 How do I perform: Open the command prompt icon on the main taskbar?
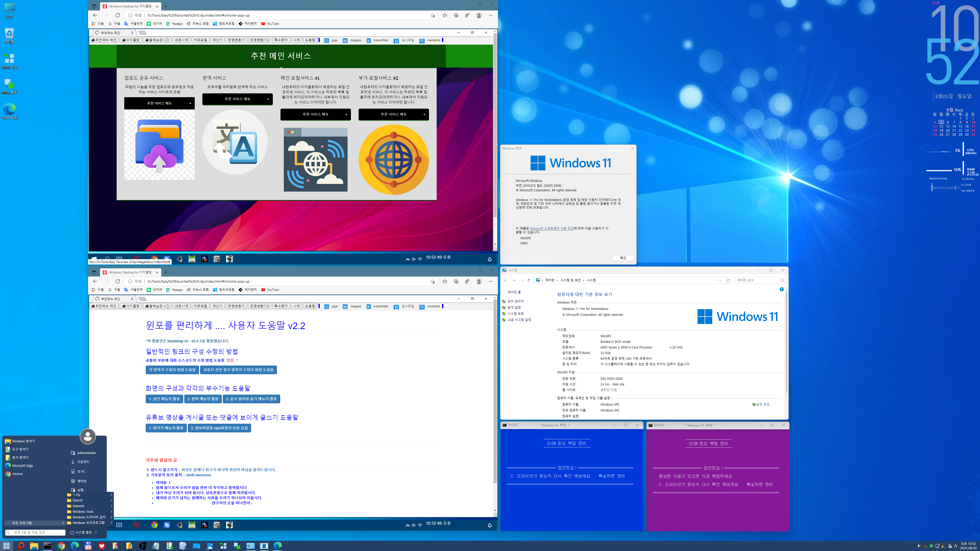click(x=47, y=546)
